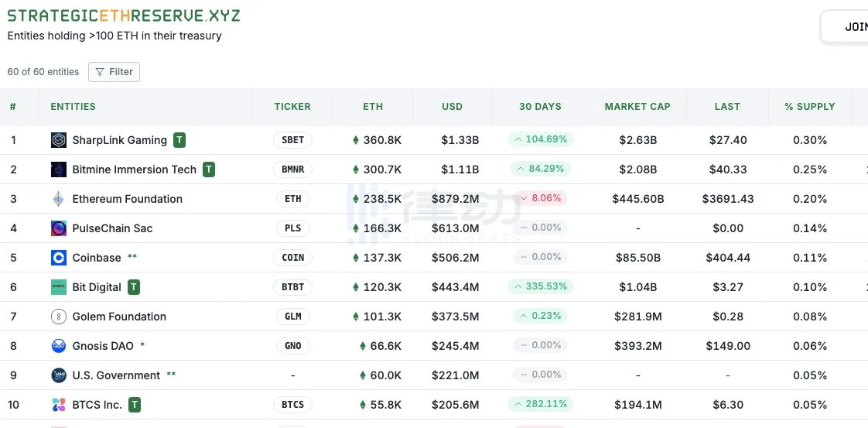The image size is (868, 428).
Task: Click the BMNR ticker pill
Action: coord(293,169)
